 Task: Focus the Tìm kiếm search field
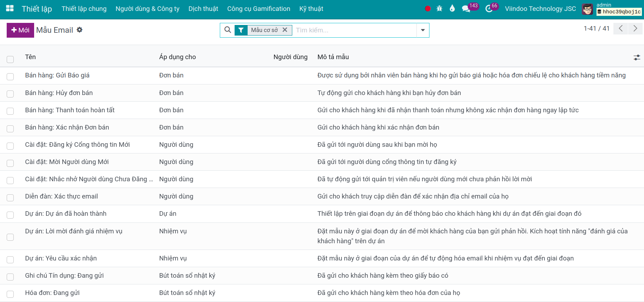click(355, 30)
